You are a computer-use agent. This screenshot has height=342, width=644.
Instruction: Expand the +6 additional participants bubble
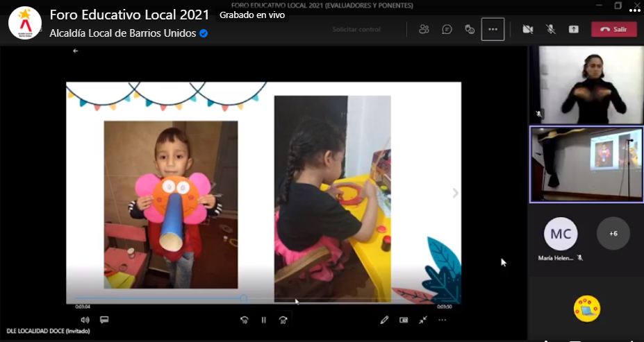(x=613, y=234)
